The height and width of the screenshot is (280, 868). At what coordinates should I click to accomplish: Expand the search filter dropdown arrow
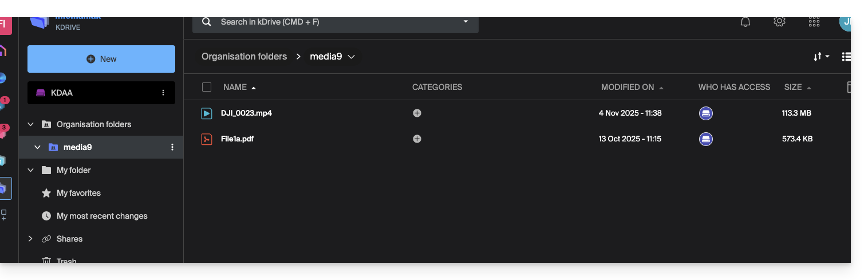pyautogui.click(x=465, y=22)
